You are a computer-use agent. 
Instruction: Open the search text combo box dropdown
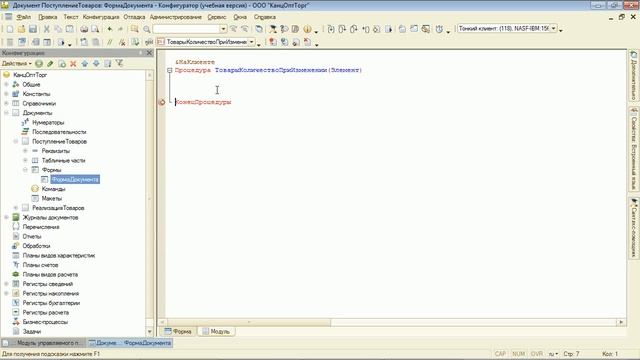(223, 29)
